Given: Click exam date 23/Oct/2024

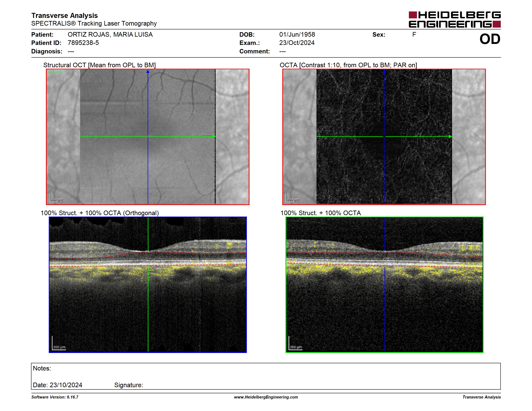Looking at the screenshot, I should point(297,43).
